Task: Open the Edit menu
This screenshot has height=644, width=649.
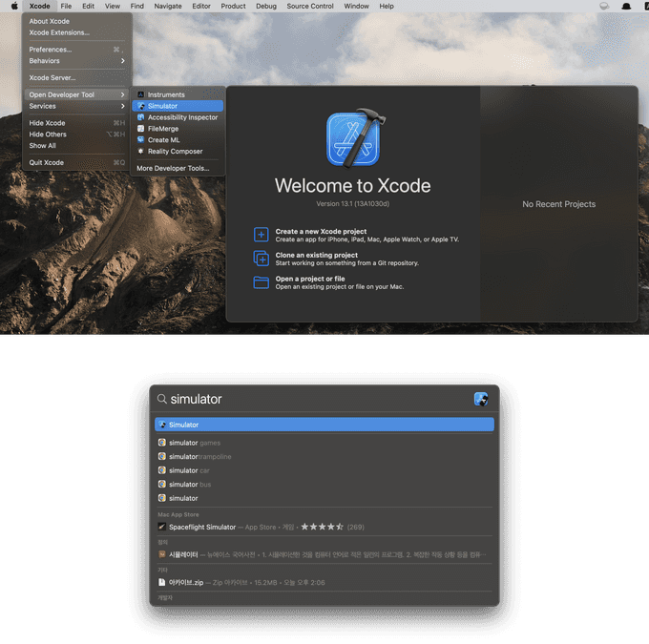Action: 88,6
